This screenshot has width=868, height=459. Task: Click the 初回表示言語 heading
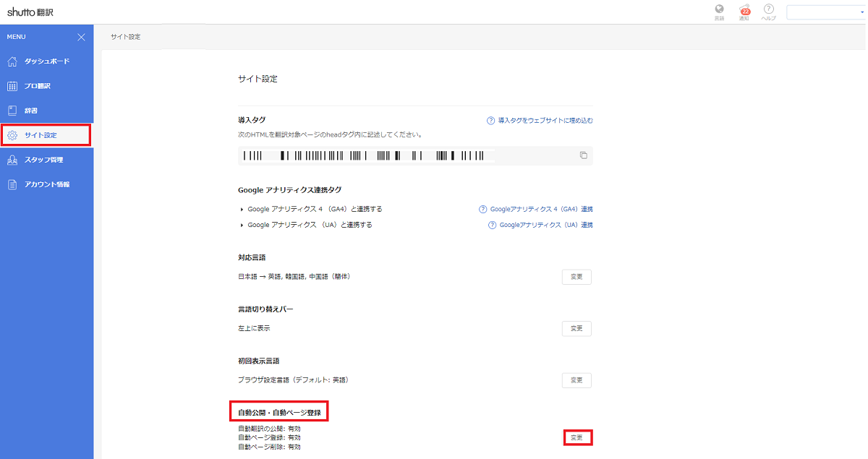pyautogui.click(x=258, y=361)
